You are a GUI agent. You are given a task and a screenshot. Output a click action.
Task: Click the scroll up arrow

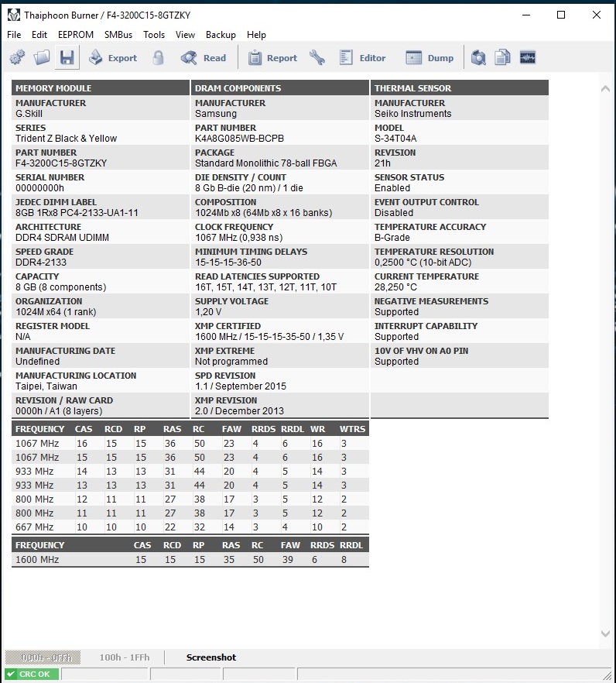[605, 89]
